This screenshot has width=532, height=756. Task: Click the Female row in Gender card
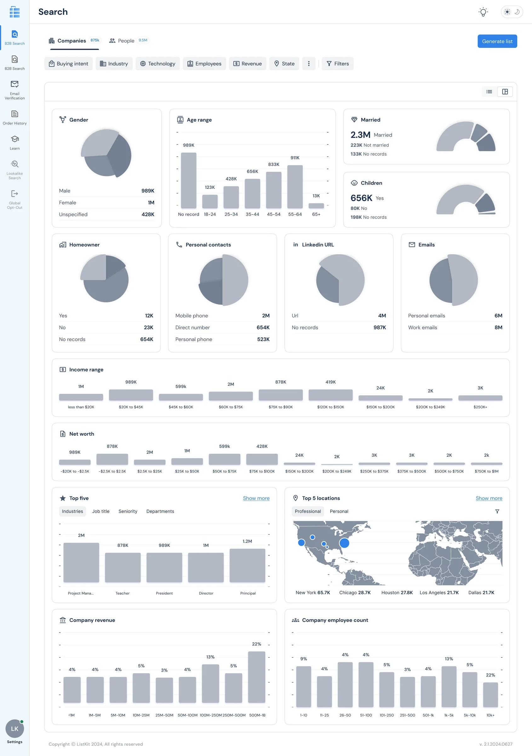[107, 203]
